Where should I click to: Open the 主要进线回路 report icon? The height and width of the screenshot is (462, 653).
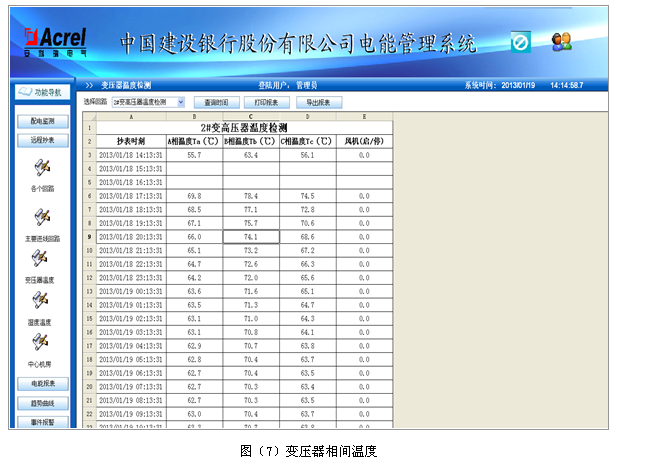42,217
